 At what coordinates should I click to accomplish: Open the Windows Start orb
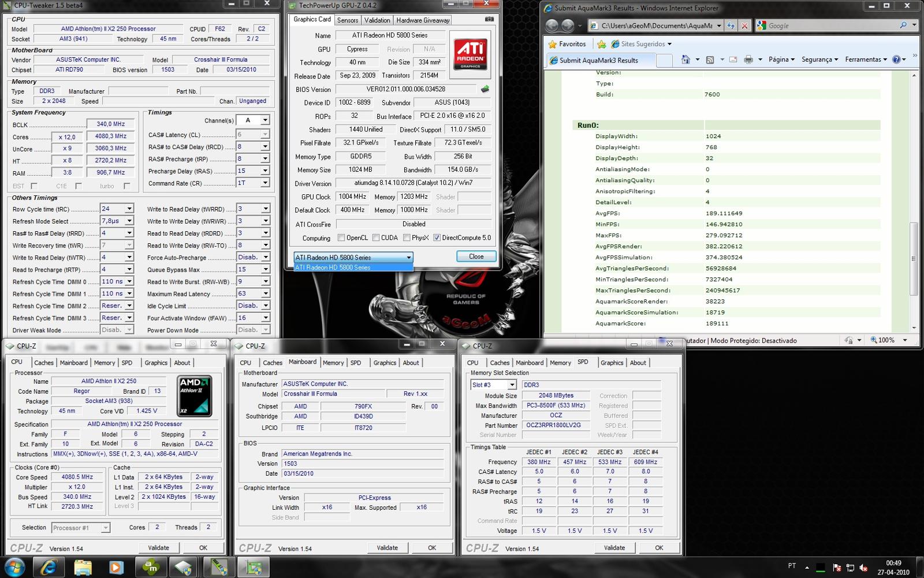click(x=14, y=567)
